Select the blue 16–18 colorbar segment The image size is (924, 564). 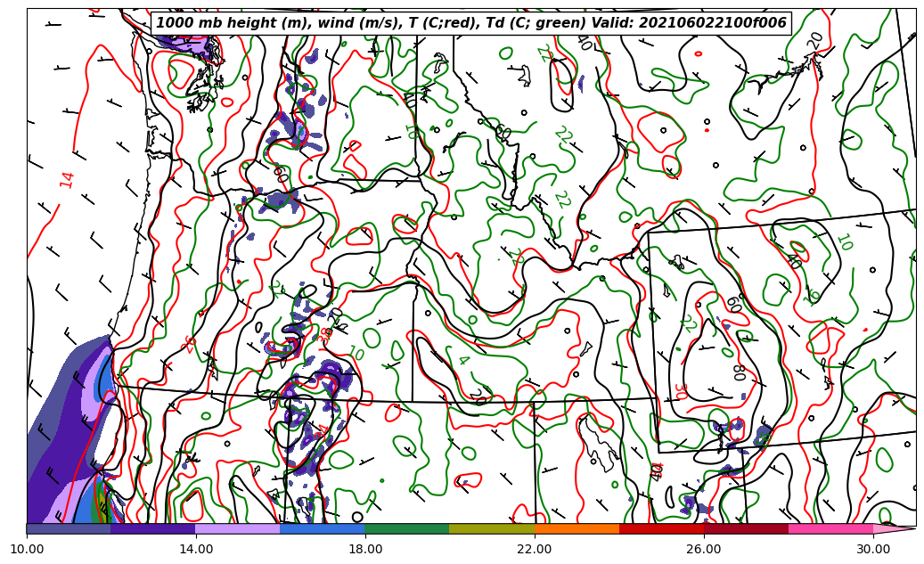(323, 528)
